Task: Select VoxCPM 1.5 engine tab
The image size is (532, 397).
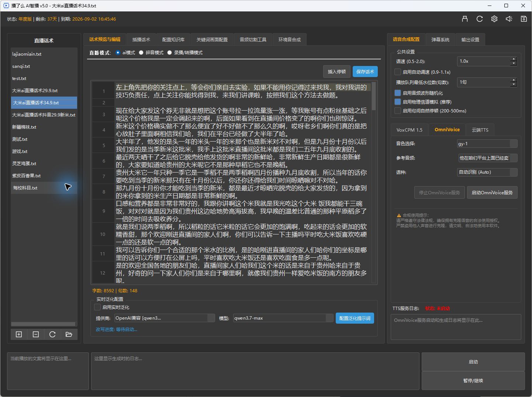Action: point(410,130)
